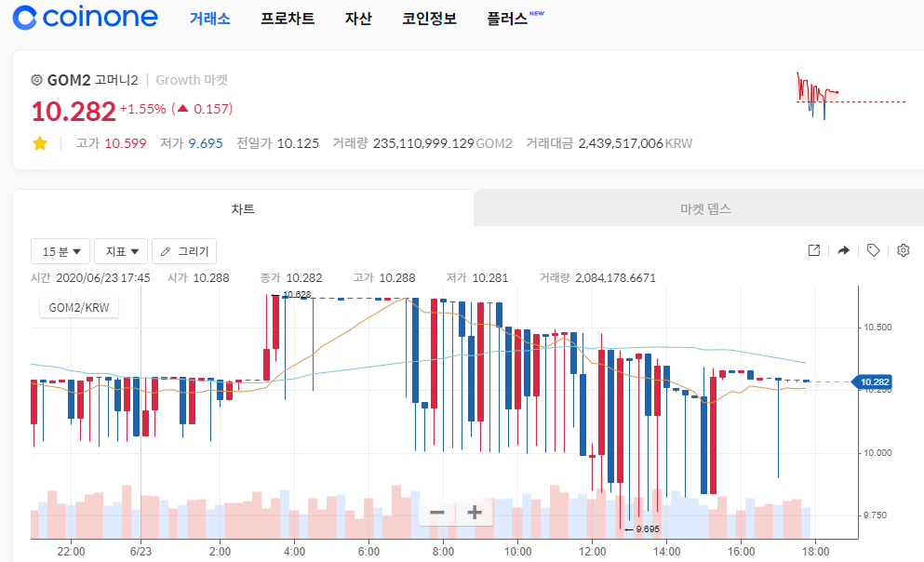Click the 9.695 low marker label
This screenshot has width=924, height=562.
648,529
